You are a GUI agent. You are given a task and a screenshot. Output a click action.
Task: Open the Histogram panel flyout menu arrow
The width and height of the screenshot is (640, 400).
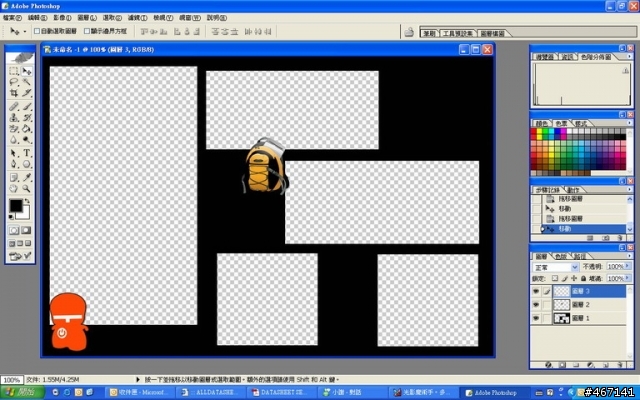pos(629,57)
